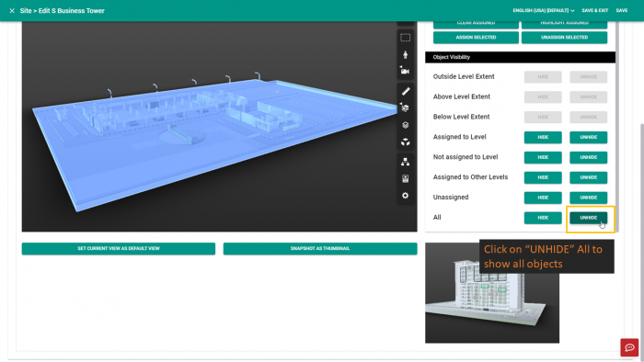
Task: Open the English (USA) language dropdown
Action: coord(544,11)
